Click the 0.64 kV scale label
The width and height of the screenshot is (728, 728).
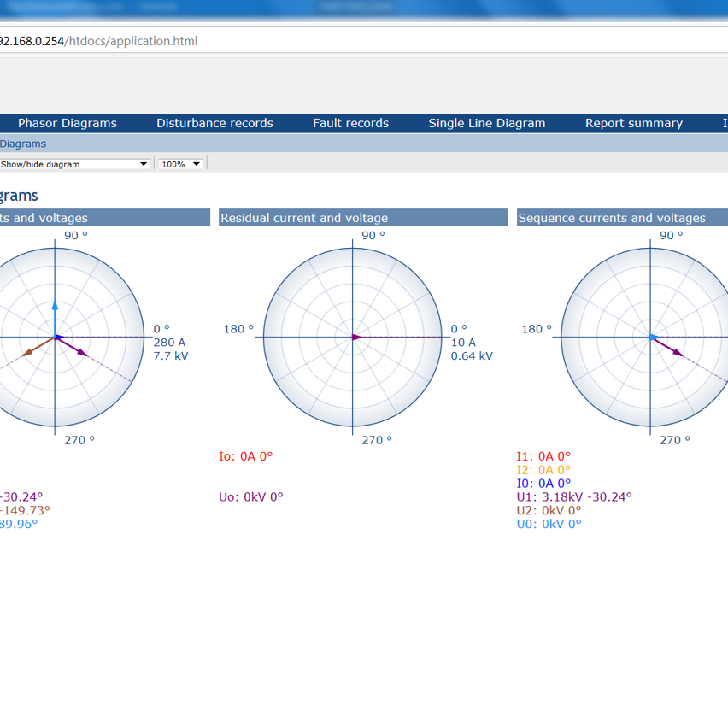pyautogui.click(x=472, y=356)
